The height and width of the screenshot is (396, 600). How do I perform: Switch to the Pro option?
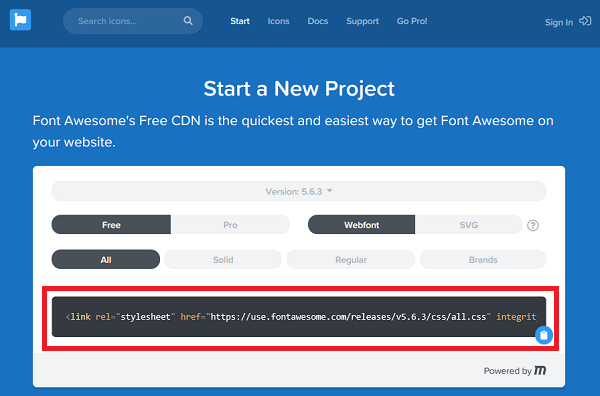230,225
